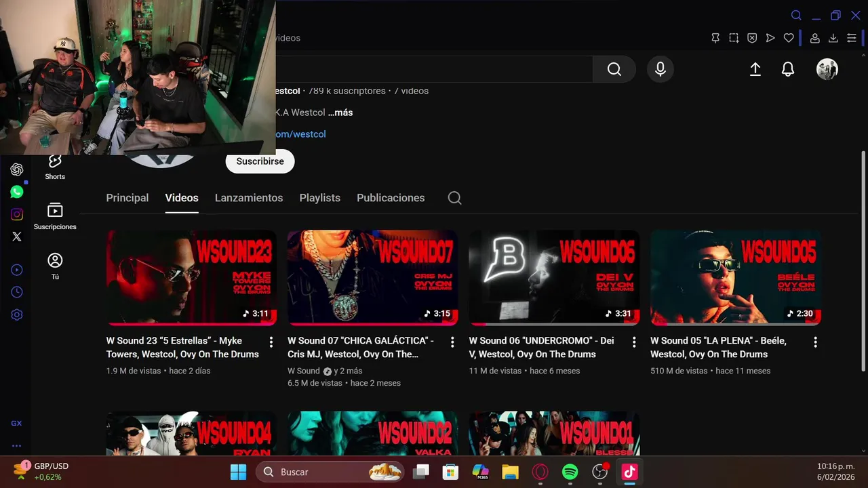Open GBP/USD widget in taskbar
Image resolution: width=868 pixels, height=488 pixels.
click(x=42, y=472)
